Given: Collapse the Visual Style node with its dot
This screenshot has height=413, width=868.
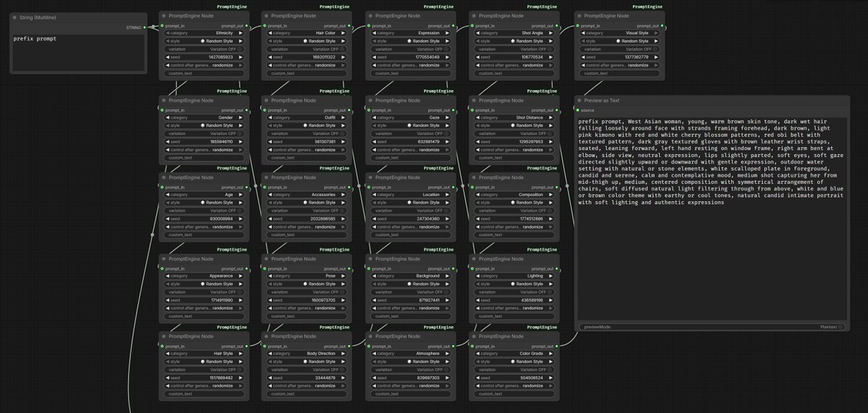Looking at the screenshot, I should [x=580, y=15].
